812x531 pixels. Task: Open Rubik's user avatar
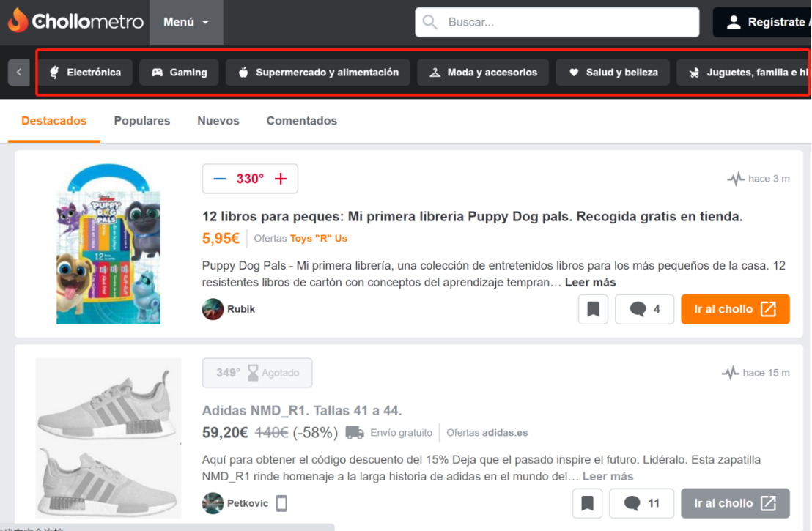(x=213, y=310)
